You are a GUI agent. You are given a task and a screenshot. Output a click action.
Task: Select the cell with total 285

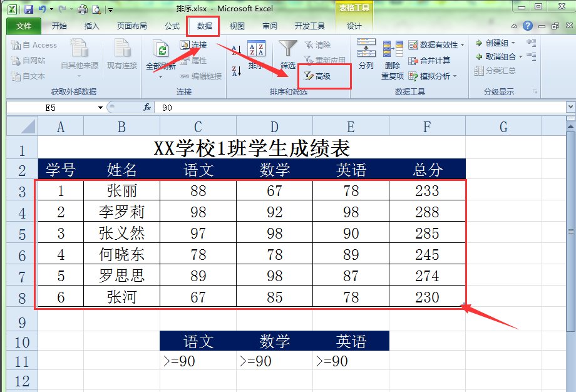[427, 233]
